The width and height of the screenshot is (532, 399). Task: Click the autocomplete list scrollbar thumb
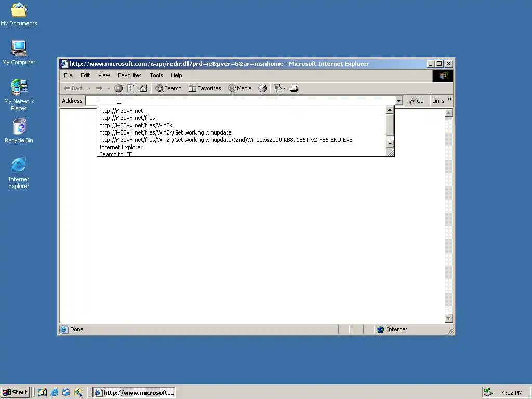coord(390,125)
